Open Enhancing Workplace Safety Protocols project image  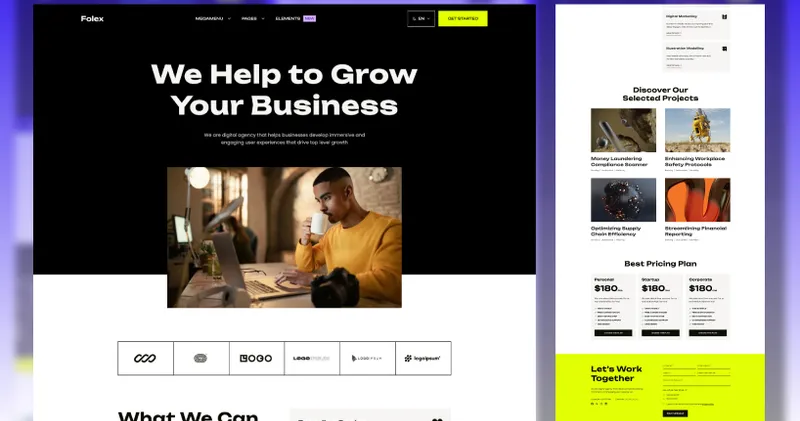(697, 130)
